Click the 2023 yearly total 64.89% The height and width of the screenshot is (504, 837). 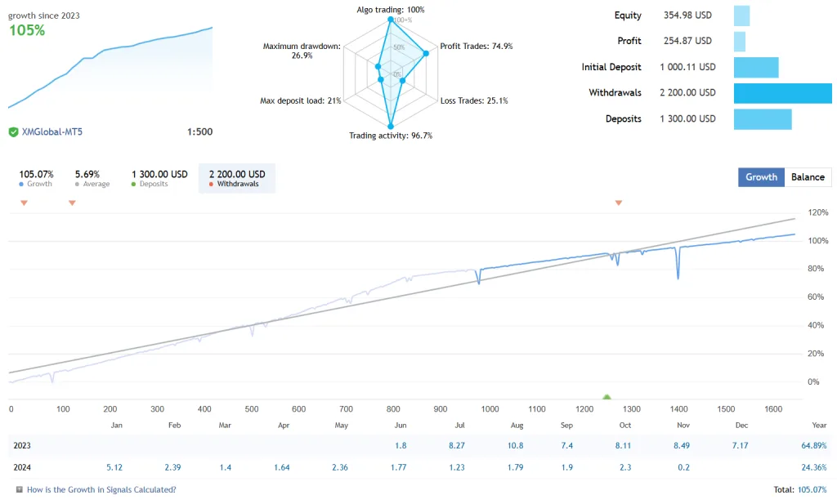click(813, 445)
